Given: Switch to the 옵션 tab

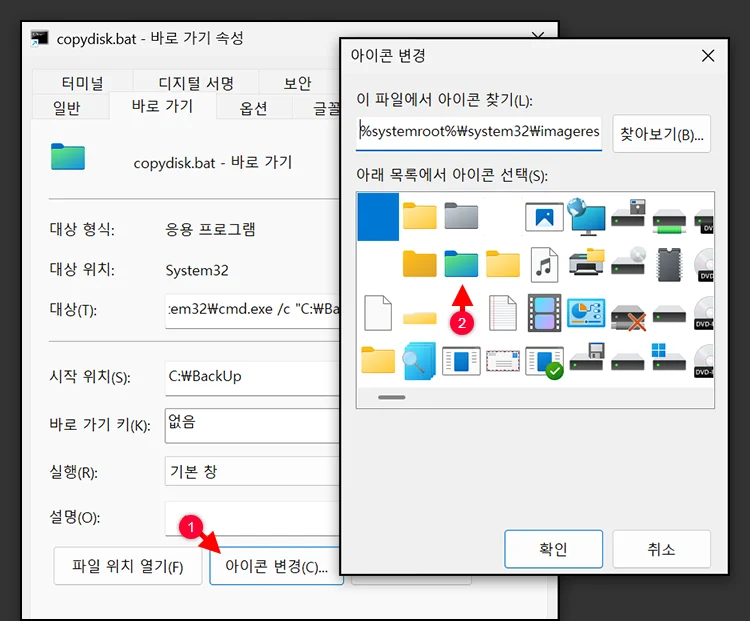Looking at the screenshot, I should pos(254,108).
